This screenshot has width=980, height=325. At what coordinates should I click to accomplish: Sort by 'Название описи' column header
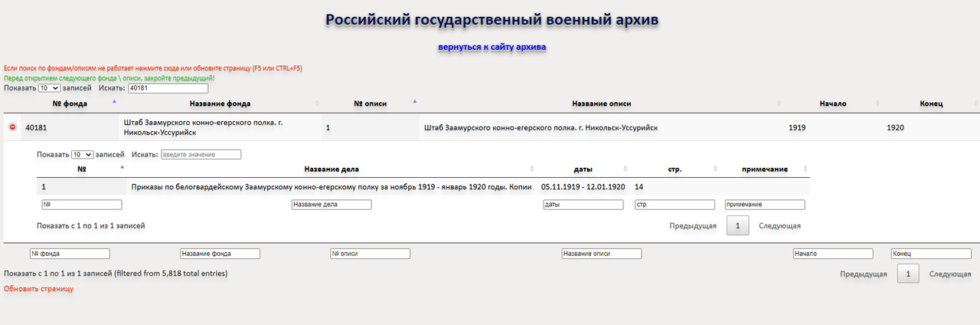[601, 103]
